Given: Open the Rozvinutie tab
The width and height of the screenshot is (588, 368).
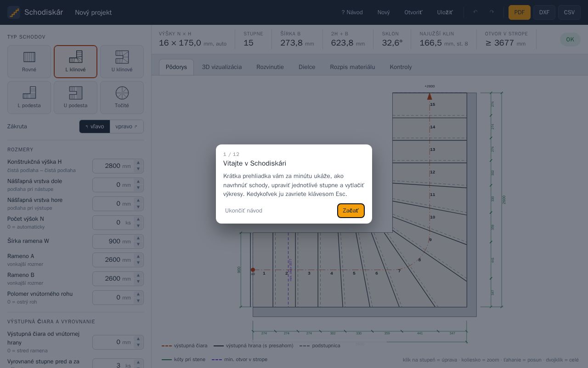Looking at the screenshot, I should (x=270, y=67).
